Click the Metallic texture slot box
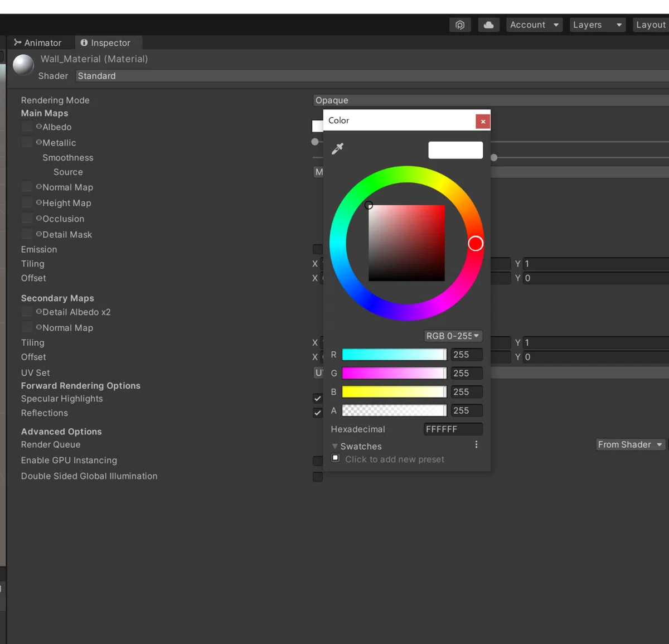669x644 pixels. coord(27,142)
